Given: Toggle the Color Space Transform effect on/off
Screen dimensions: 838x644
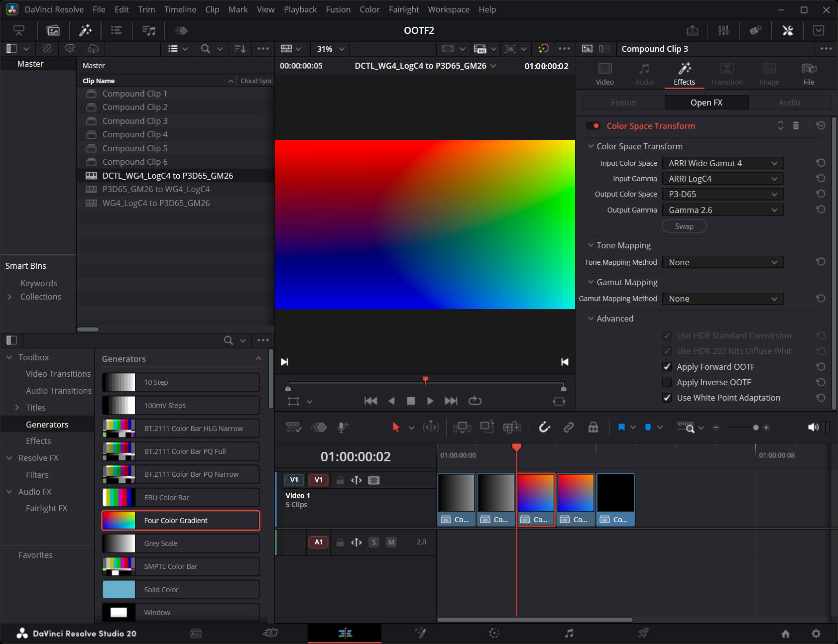Looking at the screenshot, I should click(x=593, y=126).
